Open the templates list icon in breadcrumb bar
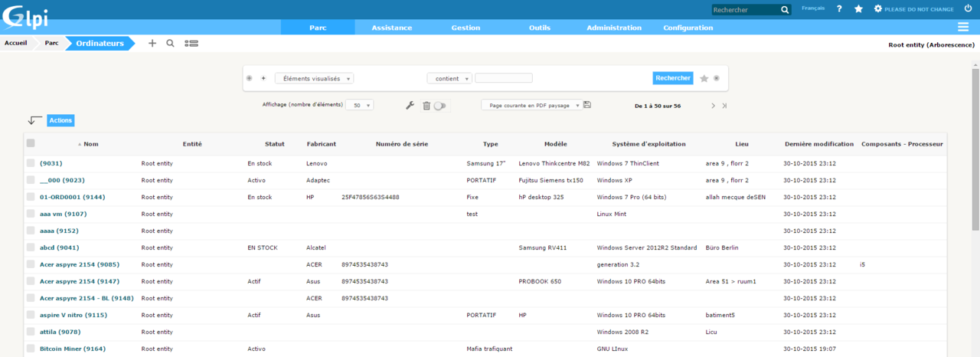980x357 pixels. pyautogui.click(x=191, y=44)
